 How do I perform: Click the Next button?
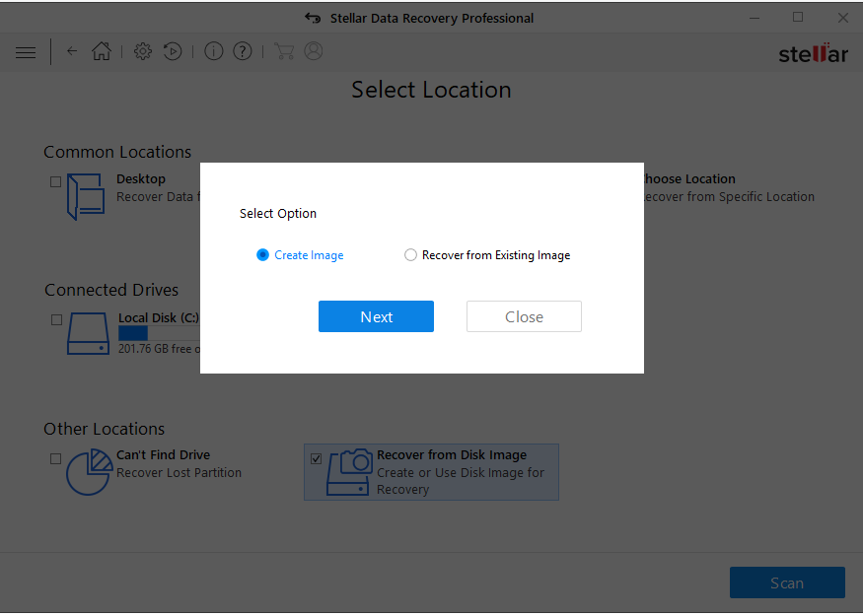tap(376, 316)
